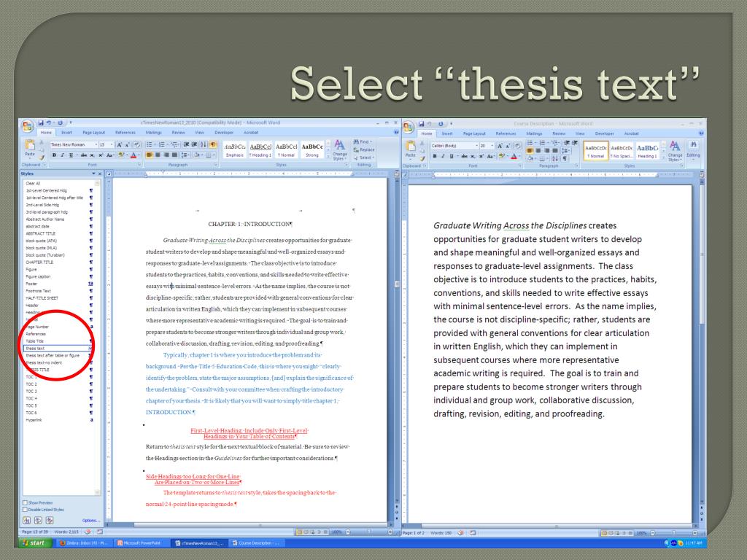Screen dimensions: 747x560
Task: Open Developer tab in left Word window
Action: [x=224, y=133]
